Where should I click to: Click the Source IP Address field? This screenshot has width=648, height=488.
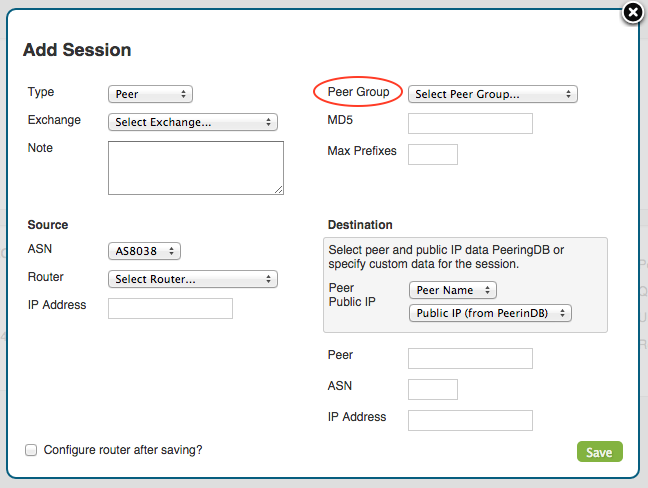pos(170,308)
